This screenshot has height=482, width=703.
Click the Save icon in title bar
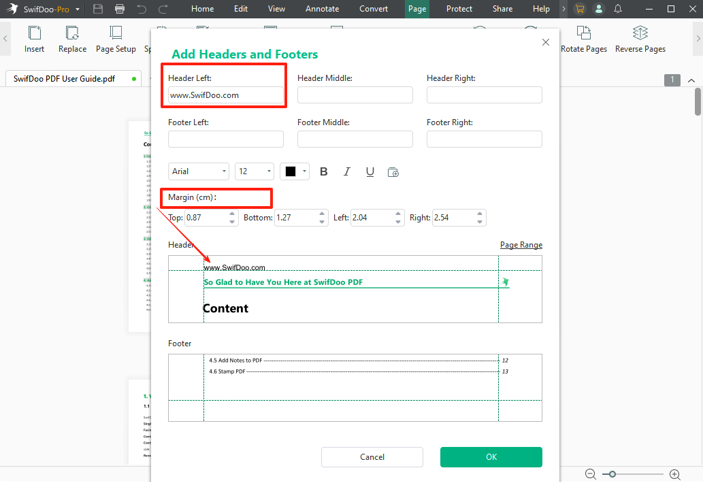[98, 9]
